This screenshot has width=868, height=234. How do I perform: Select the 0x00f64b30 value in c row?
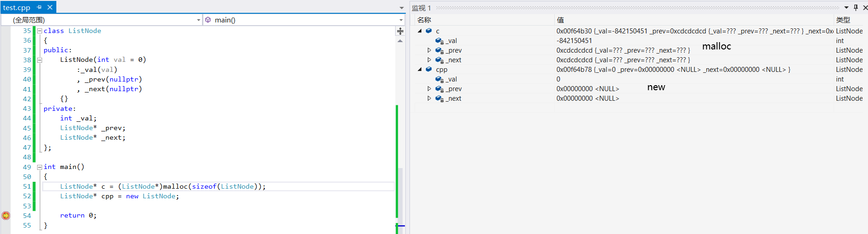point(574,31)
